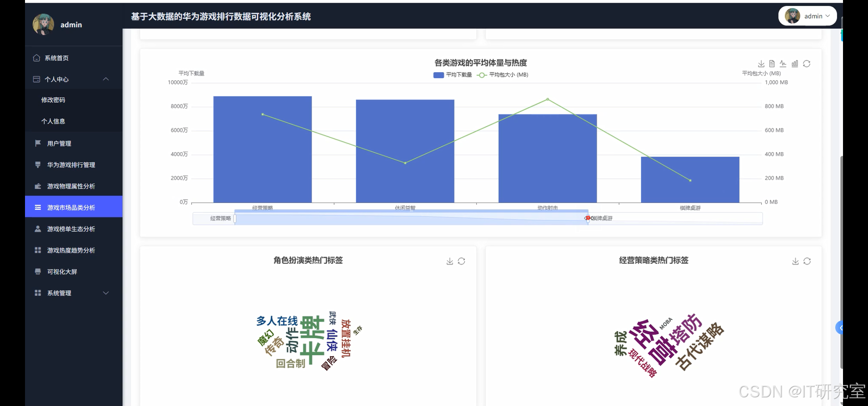Click the word MOBA in the word cloud
The height and width of the screenshot is (406, 868).
point(666,323)
